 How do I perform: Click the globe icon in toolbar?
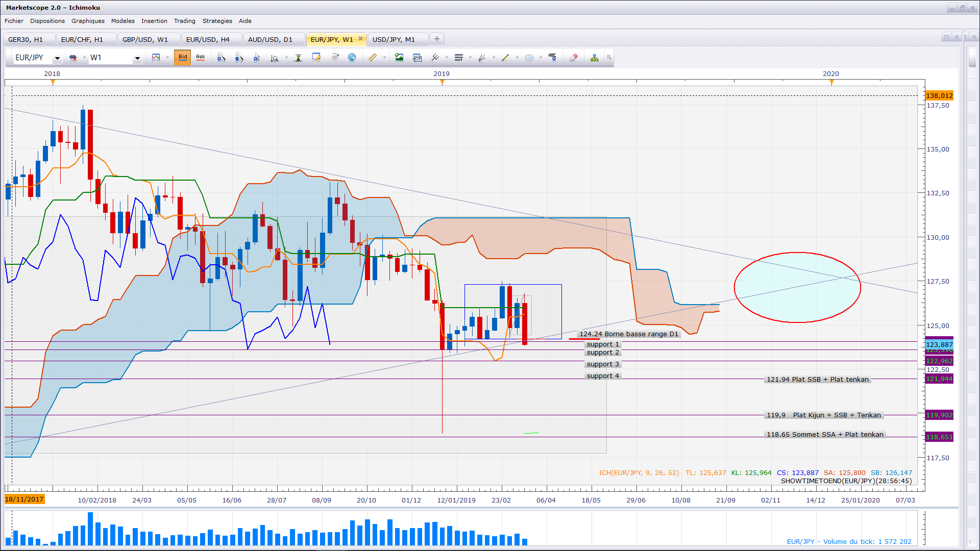(x=352, y=58)
